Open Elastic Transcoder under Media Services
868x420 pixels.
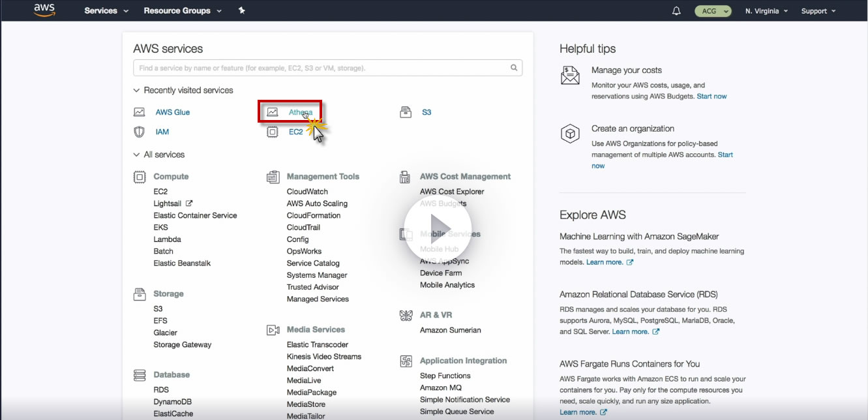click(318, 345)
